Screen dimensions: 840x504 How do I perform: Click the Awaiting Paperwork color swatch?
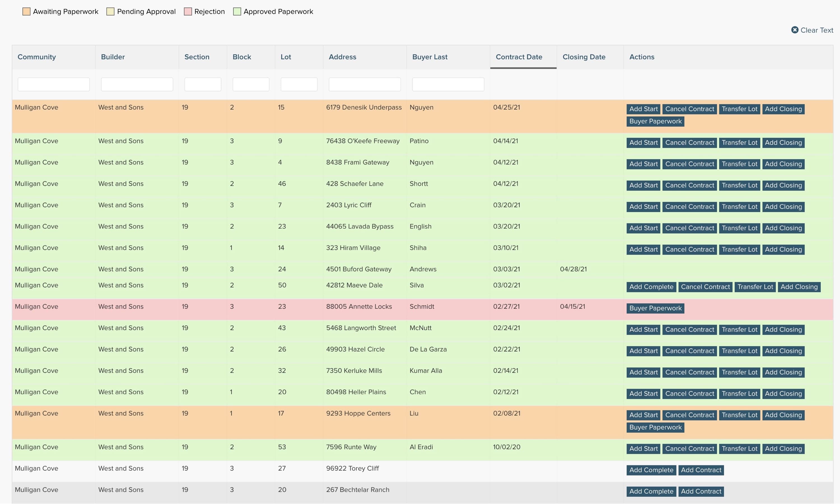pyautogui.click(x=27, y=11)
